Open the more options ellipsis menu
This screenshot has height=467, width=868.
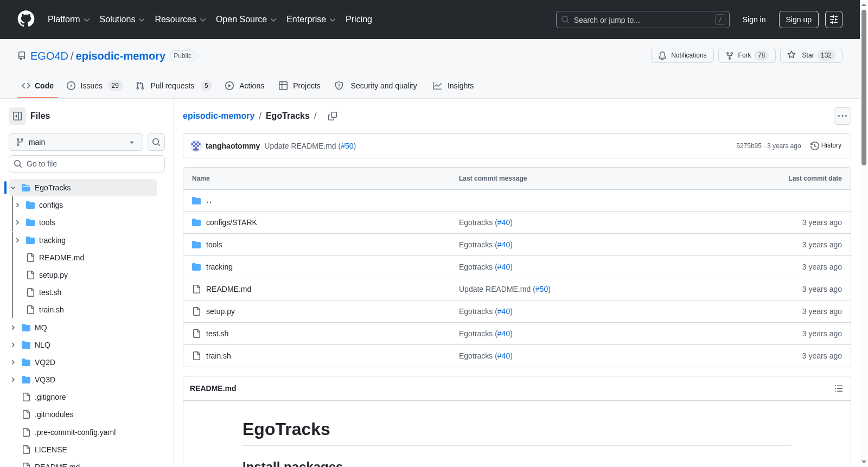point(843,116)
